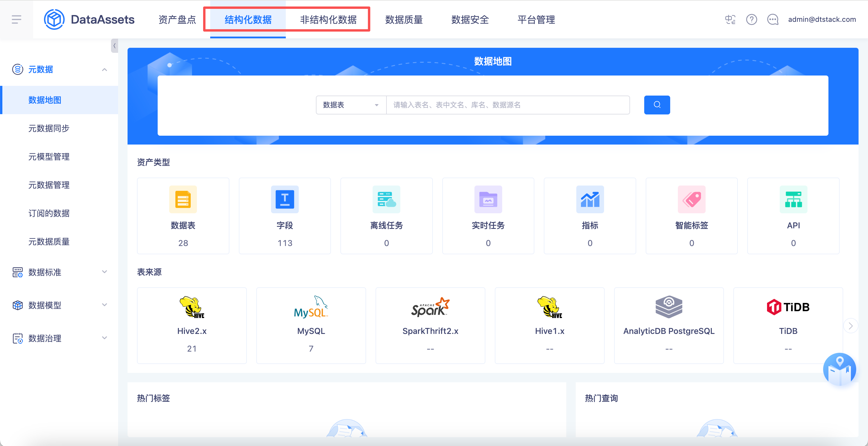The height and width of the screenshot is (446, 868).
Task: Click the language switch icon
Action: [x=730, y=19]
